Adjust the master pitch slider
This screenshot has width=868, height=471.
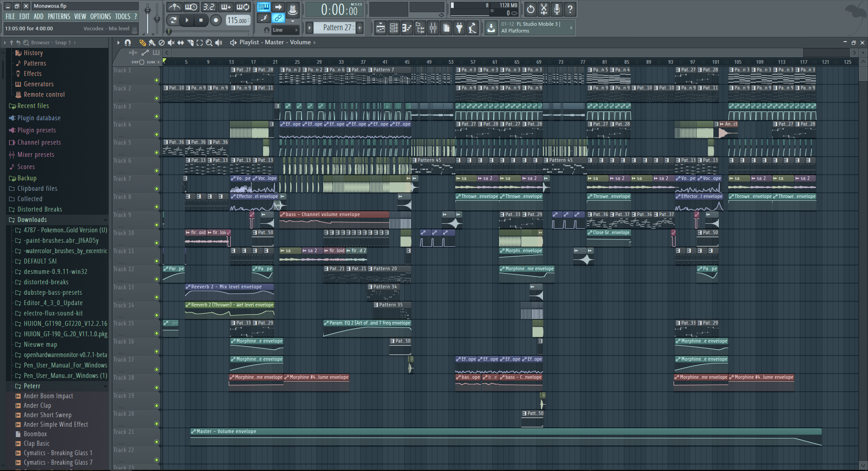tap(157, 19)
